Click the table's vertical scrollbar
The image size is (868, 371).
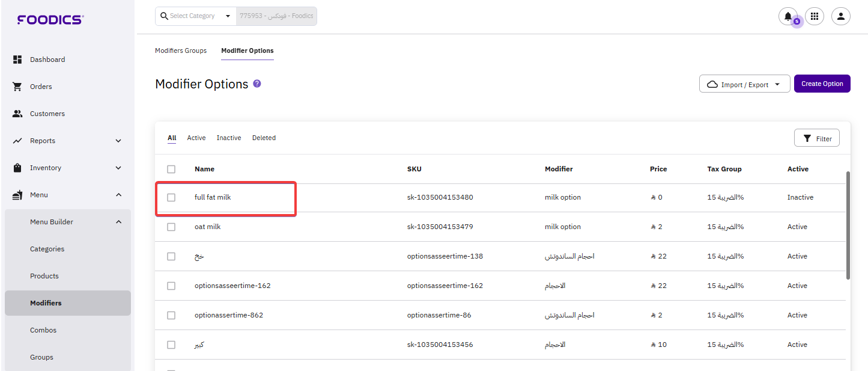click(x=848, y=225)
